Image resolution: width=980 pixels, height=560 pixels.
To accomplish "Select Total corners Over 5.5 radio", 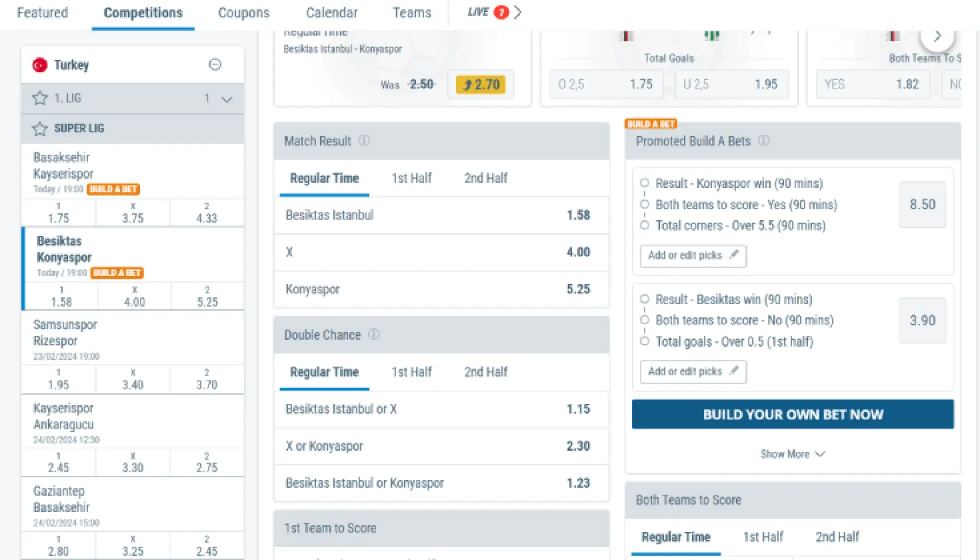I will click(645, 225).
